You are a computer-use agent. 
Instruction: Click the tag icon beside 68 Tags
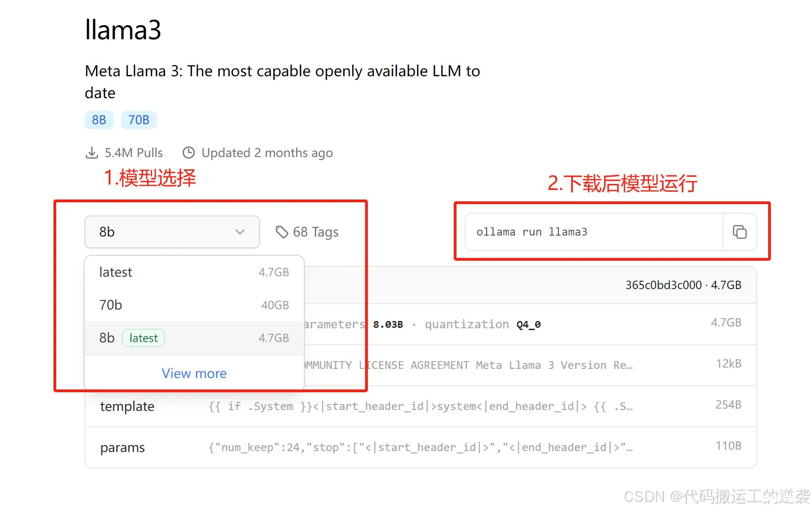(x=281, y=232)
